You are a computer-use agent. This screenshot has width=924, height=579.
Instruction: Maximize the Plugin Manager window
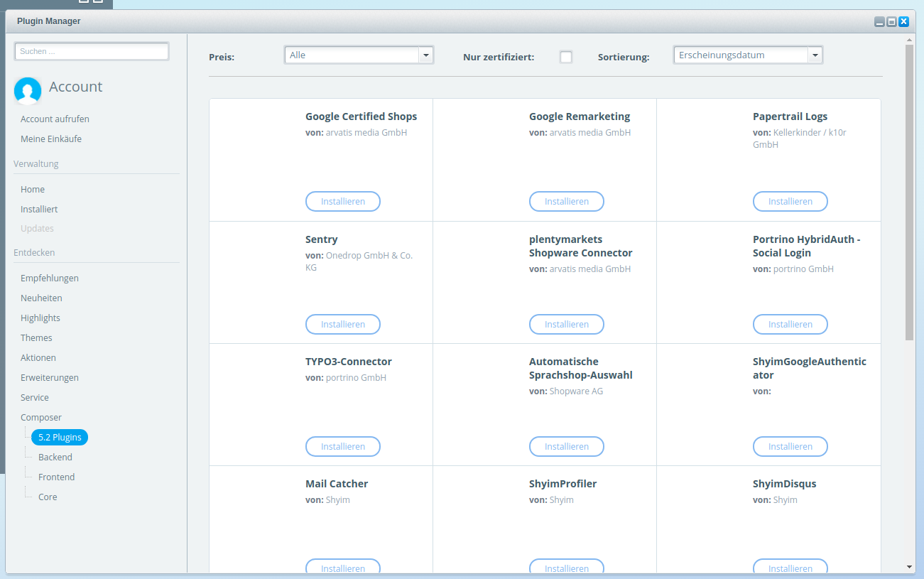[891, 21]
